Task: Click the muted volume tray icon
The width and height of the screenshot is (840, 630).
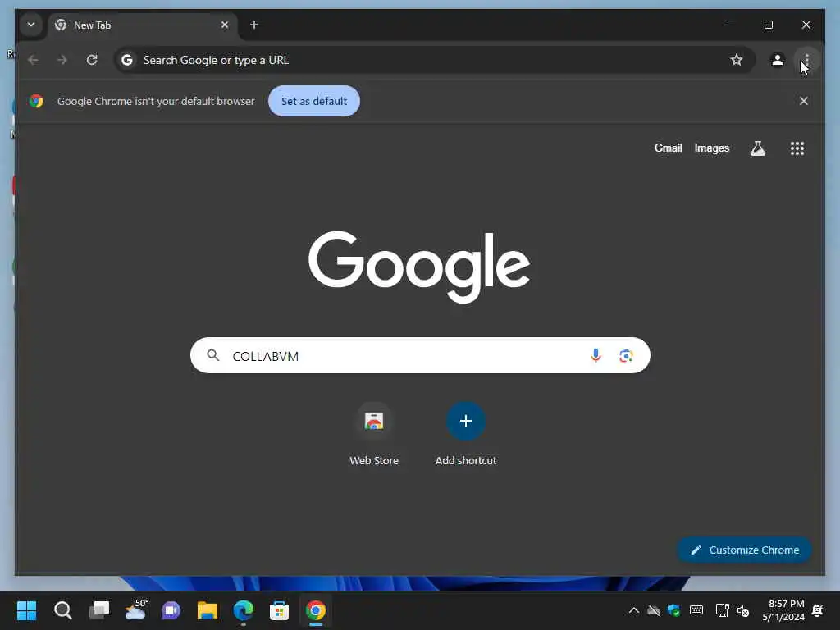Action: pos(743,610)
